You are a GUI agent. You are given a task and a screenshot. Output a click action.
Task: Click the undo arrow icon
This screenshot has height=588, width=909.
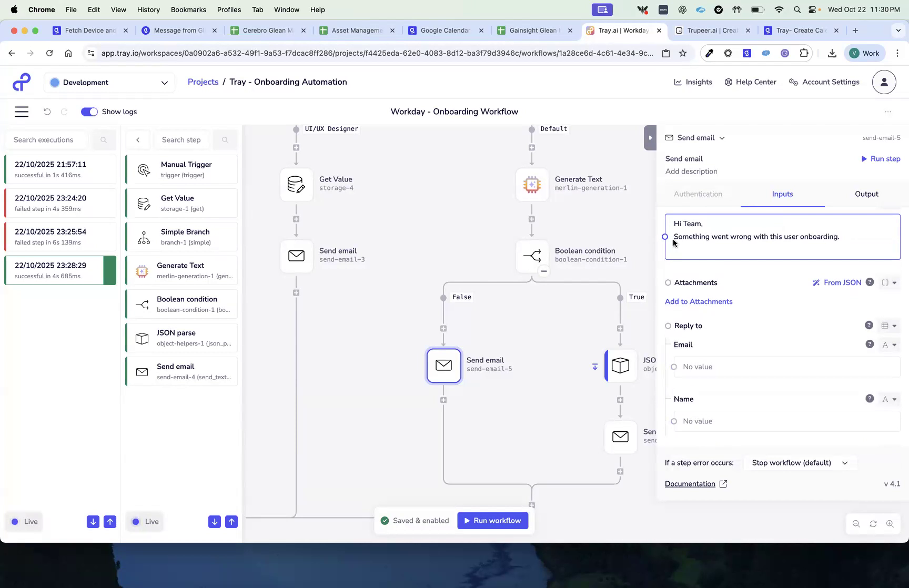(47, 111)
